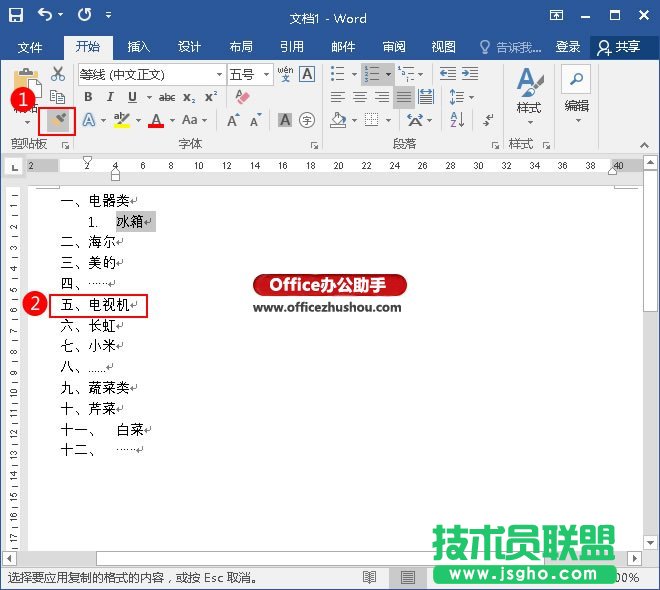
Task: Toggle superscript formatting
Action: click(x=211, y=97)
